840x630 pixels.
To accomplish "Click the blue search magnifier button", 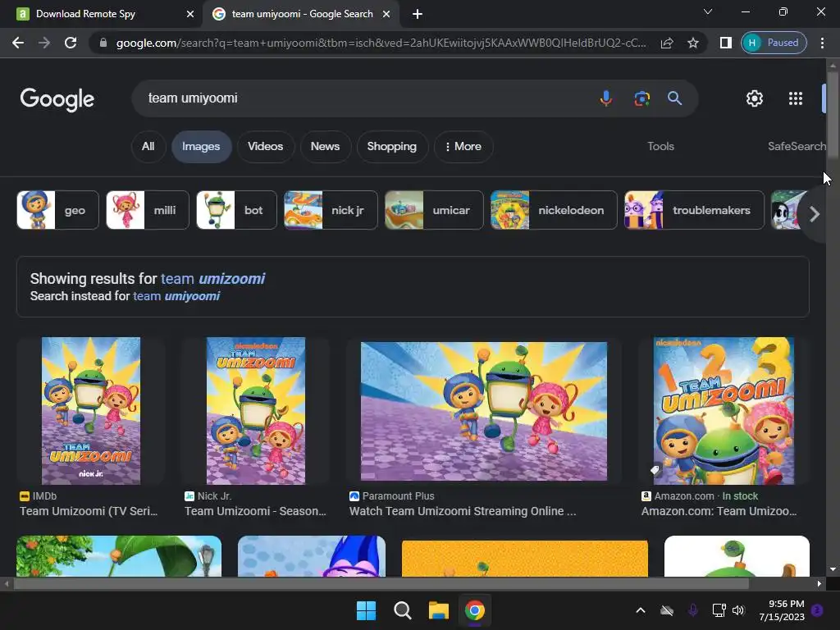I will [674, 98].
